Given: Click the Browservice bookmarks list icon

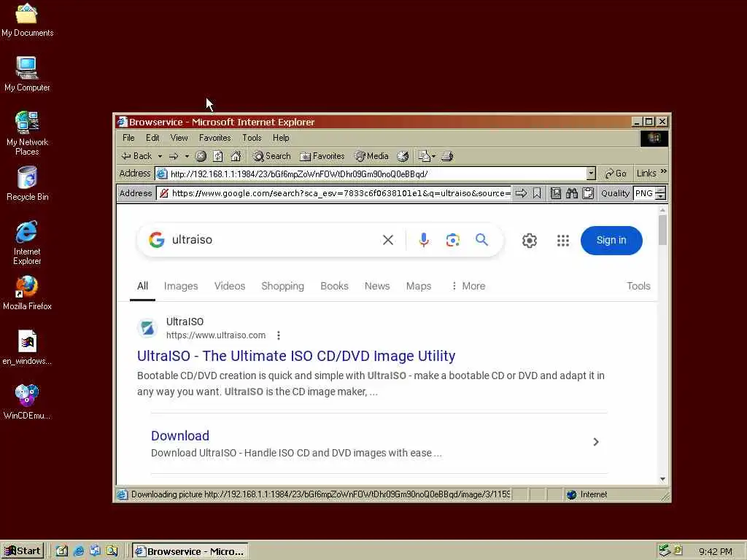Looking at the screenshot, I should (x=555, y=193).
